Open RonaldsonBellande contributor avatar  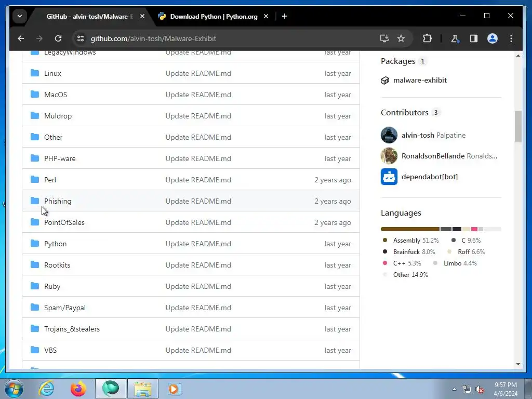click(389, 156)
